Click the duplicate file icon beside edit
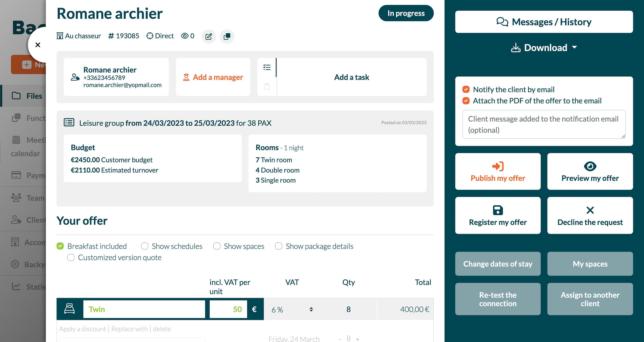644x342 pixels. [x=227, y=37]
